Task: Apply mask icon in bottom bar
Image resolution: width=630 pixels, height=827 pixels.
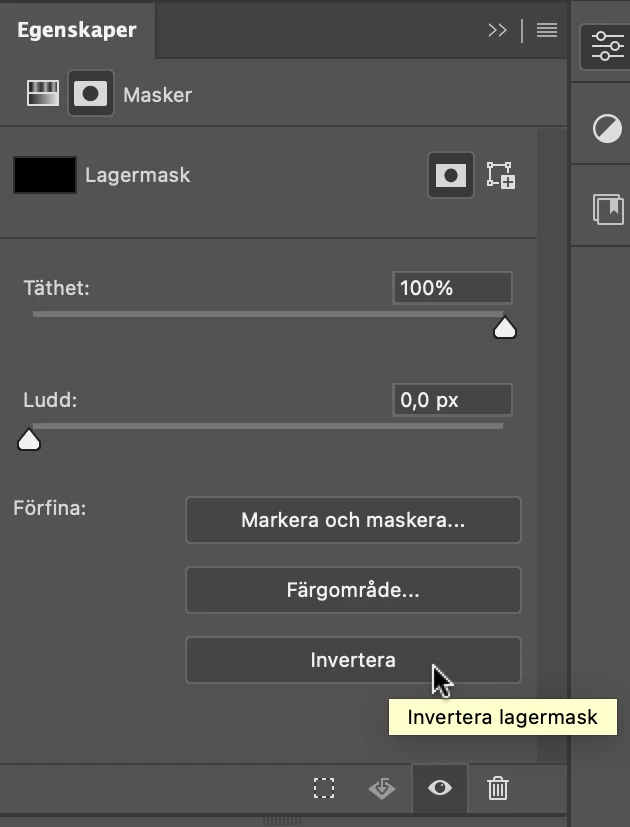Action: [382, 788]
